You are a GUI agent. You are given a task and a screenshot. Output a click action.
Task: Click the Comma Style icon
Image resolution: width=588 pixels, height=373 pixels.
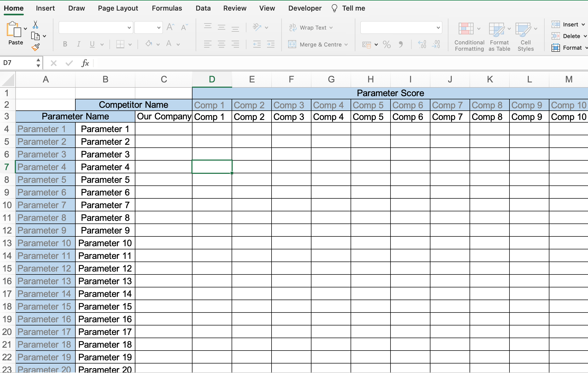pyautogui.click(x=401, y=44)
